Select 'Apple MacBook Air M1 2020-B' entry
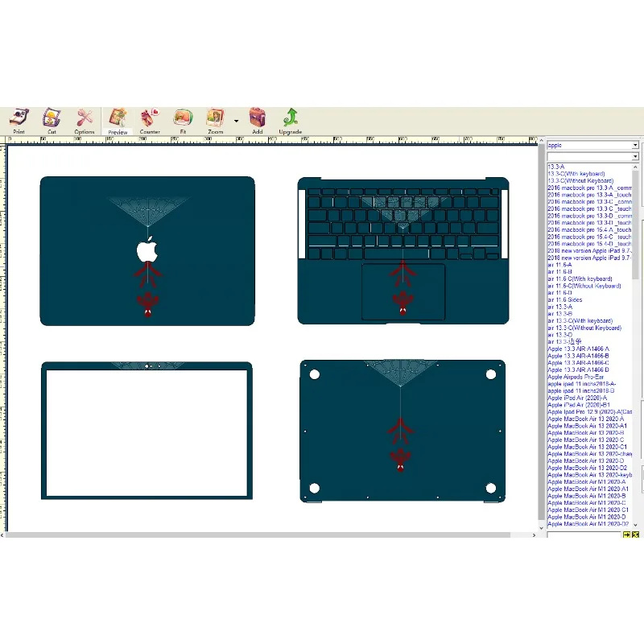This screenshot has height=644, width=644. pyautogui.click(x=587, y=496)
